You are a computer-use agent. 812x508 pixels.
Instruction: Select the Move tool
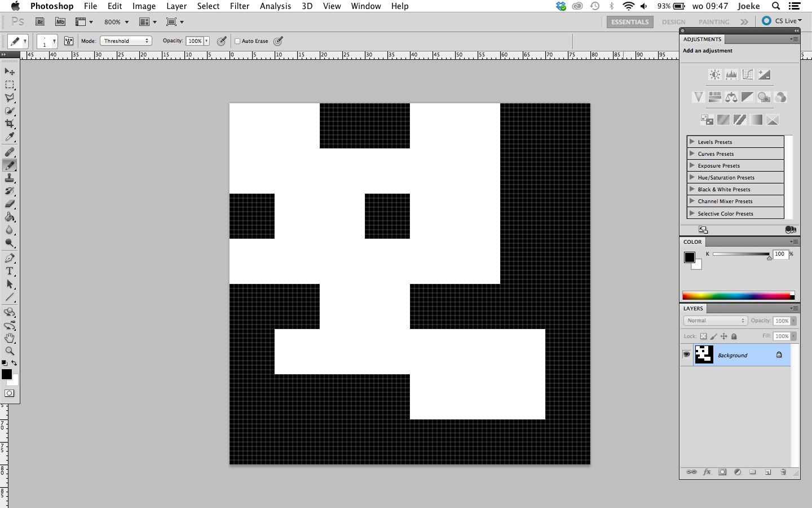[10, 72]
